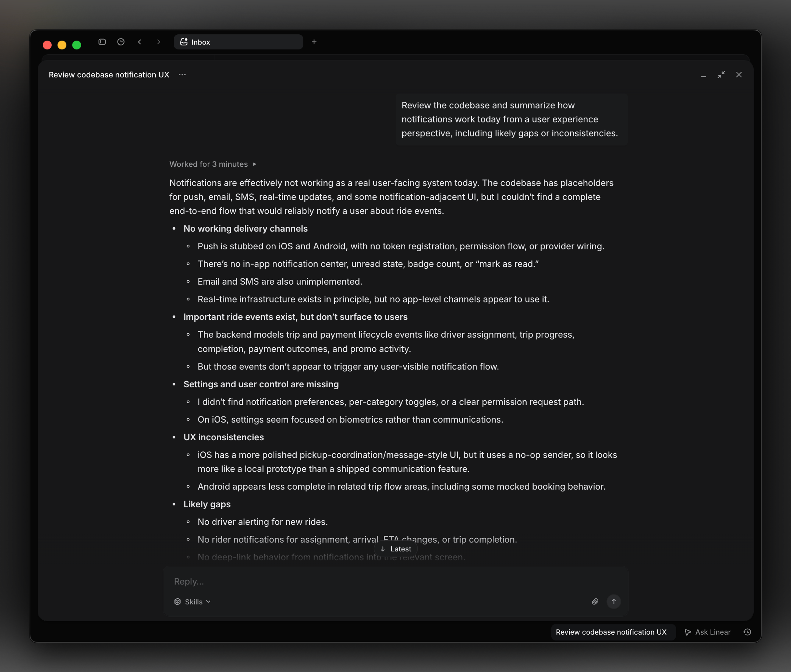Go back with the left chevron
The image size is (791, 672).
point(140,42)
